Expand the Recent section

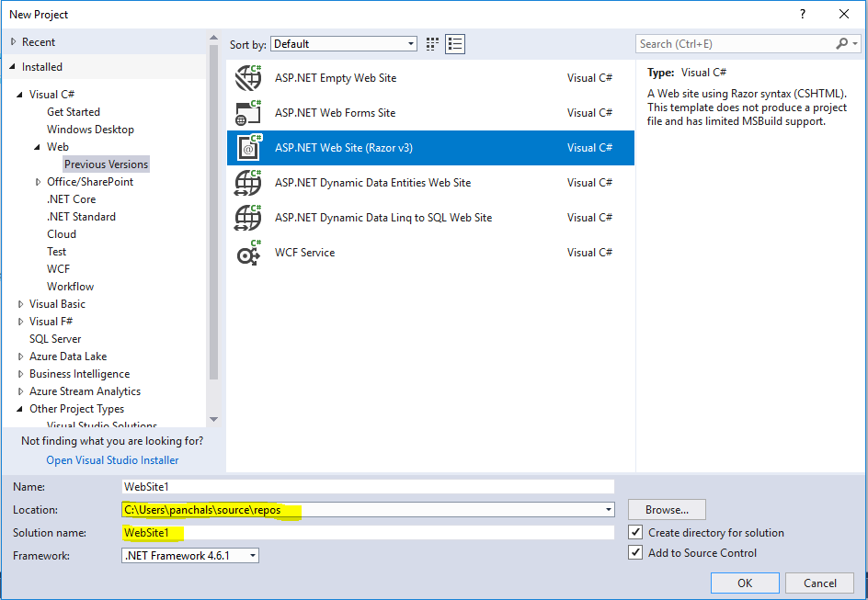click(x=14, y=42)
